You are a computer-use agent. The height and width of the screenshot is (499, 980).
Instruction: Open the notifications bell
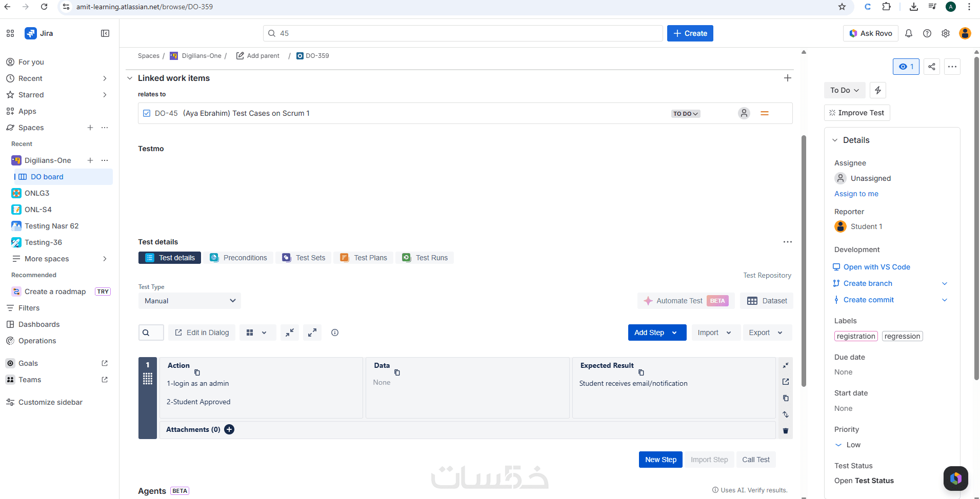coord(909,33)
